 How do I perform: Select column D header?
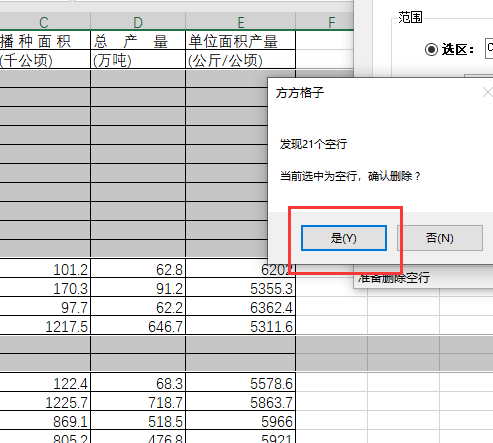138,22
